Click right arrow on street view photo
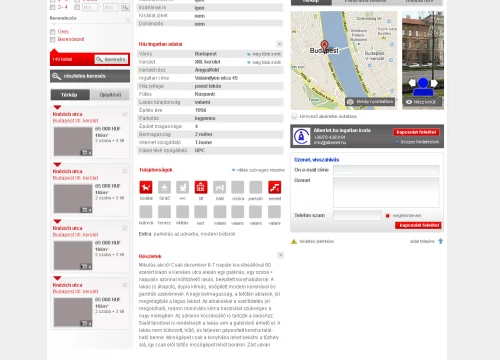The height and width of the screenshot is (360, 500). (x=434, y=82)
